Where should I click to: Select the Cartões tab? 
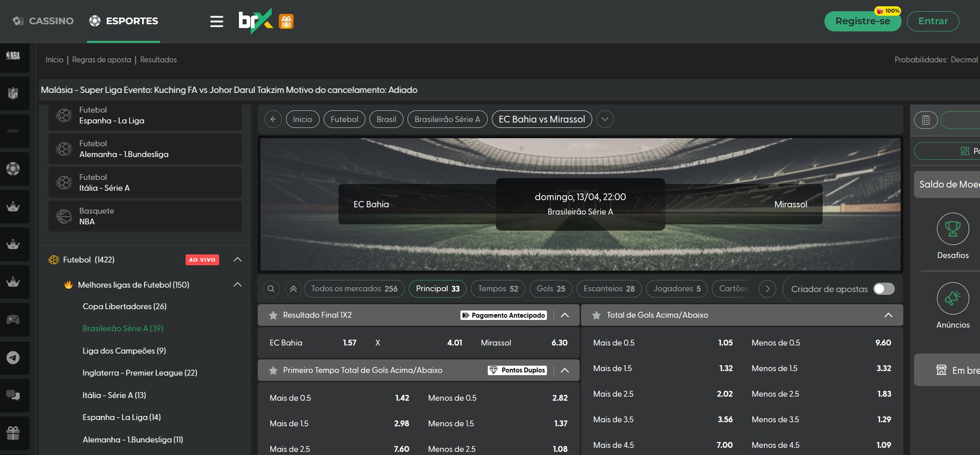[x=733, y=289]
